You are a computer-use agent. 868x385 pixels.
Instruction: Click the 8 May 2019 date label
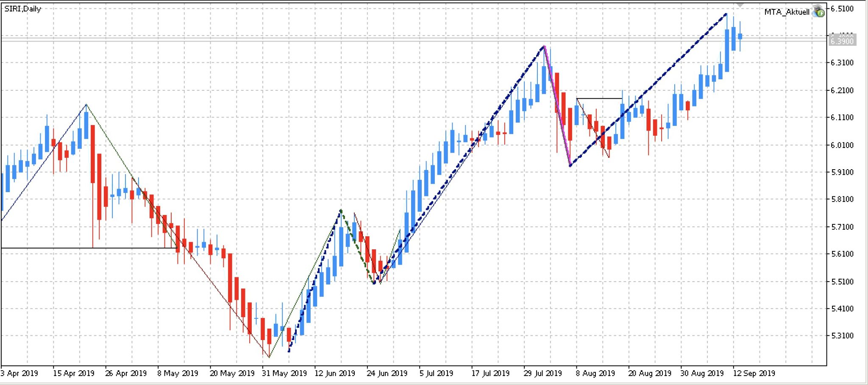(178, 373)
